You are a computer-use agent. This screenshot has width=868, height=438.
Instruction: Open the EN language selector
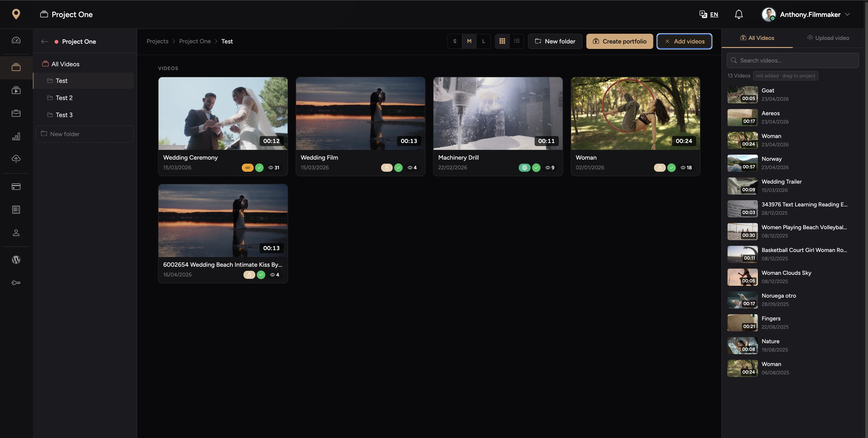coord(714,14)
